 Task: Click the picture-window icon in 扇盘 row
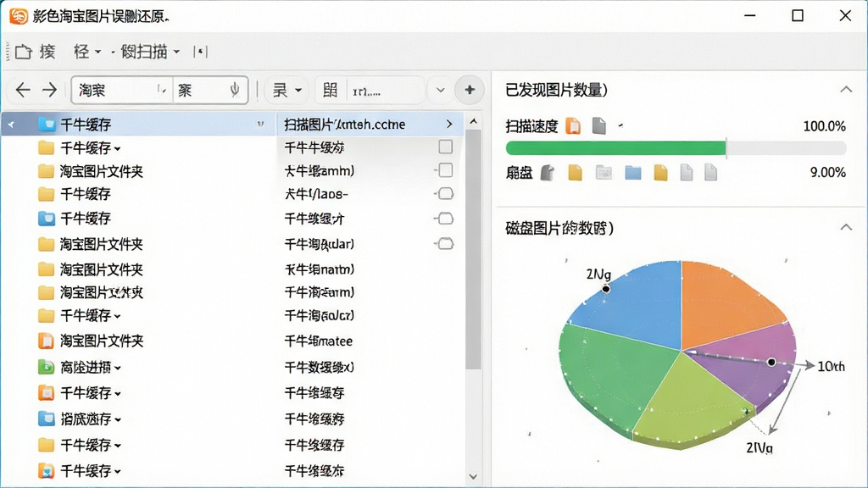[604, 173]
